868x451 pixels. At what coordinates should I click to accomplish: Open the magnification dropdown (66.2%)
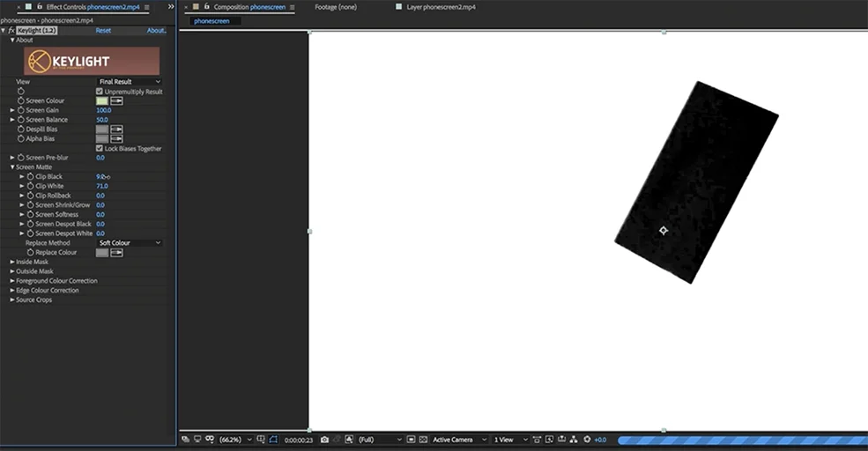[235, 440]
